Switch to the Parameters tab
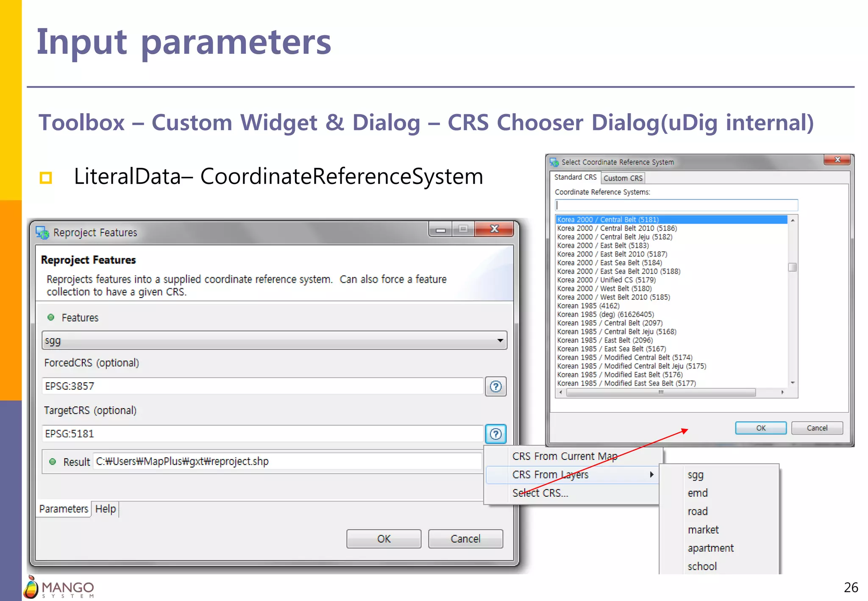This screenshot has width=868, height=601. (64, 509)
